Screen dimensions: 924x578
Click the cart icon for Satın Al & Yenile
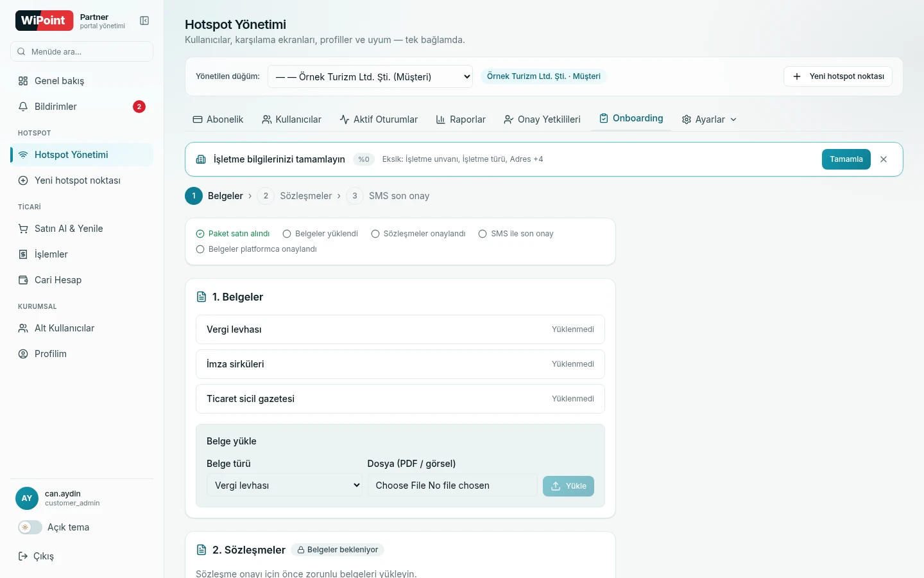[x=23, y=229]
